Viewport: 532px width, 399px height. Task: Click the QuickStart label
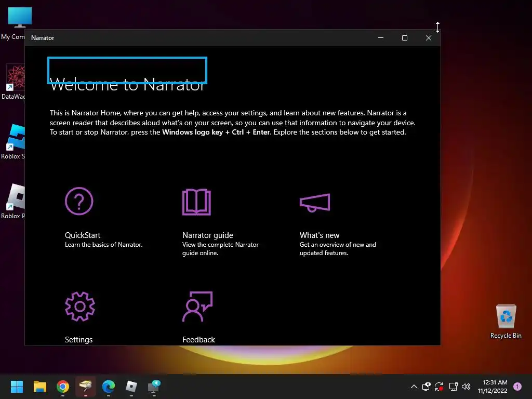pyautogui.click(x=83, y=235)
